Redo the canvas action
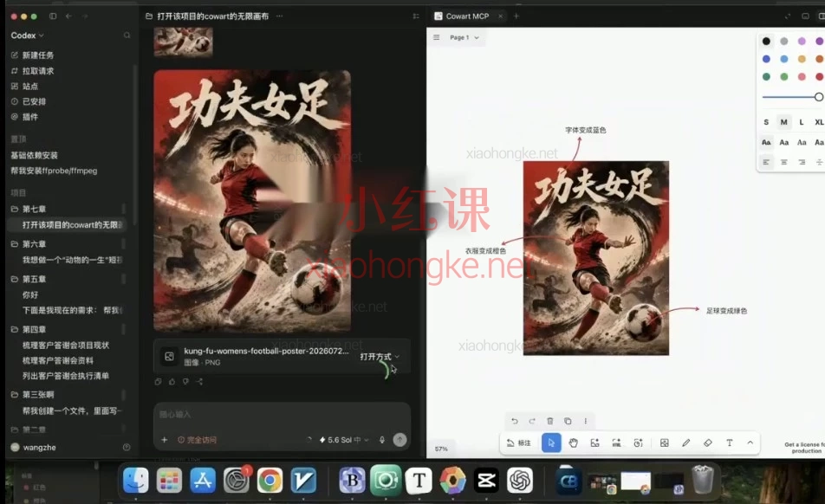 (x=532, y=421)
